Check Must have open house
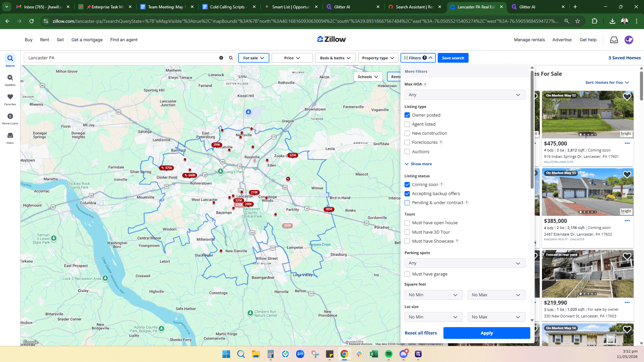 click(407, 223)
